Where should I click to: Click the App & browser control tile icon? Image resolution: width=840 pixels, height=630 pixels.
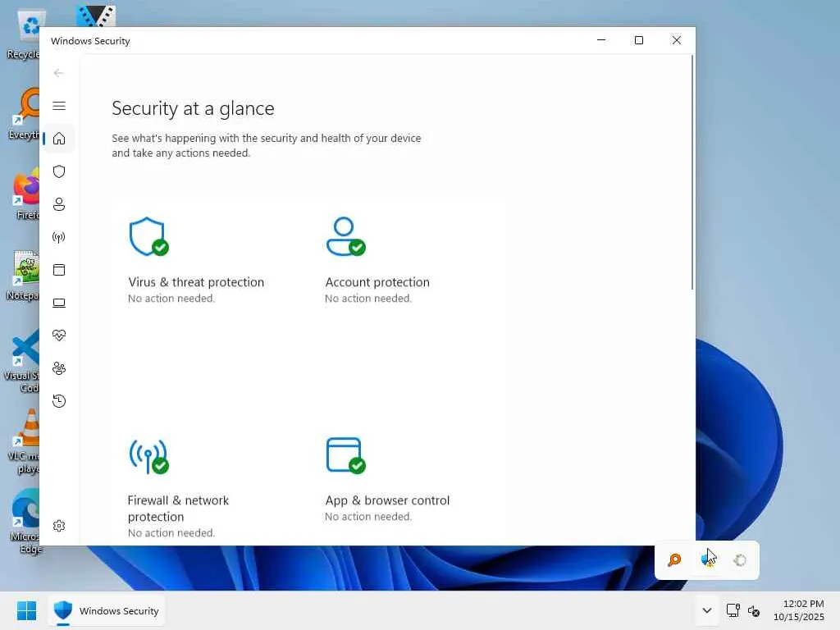pos(345,455)
